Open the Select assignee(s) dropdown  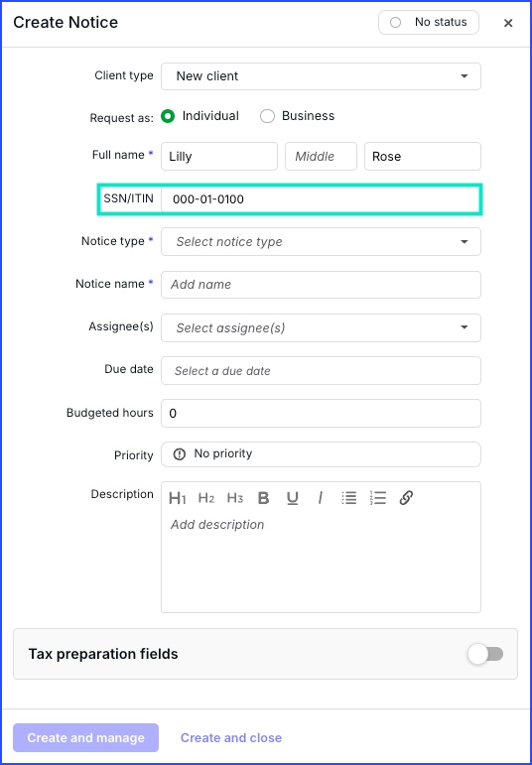click(321, 327)
